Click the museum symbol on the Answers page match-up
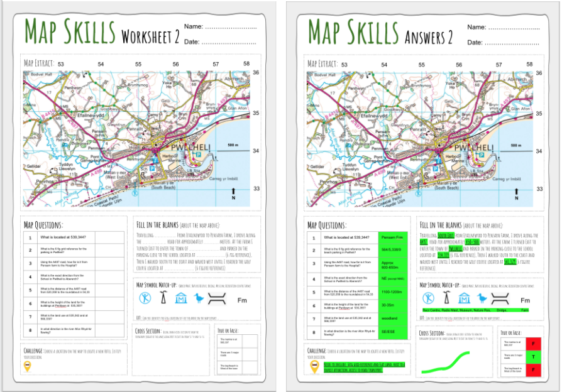This screenshot has height=392, width=562. click(464, 298)
